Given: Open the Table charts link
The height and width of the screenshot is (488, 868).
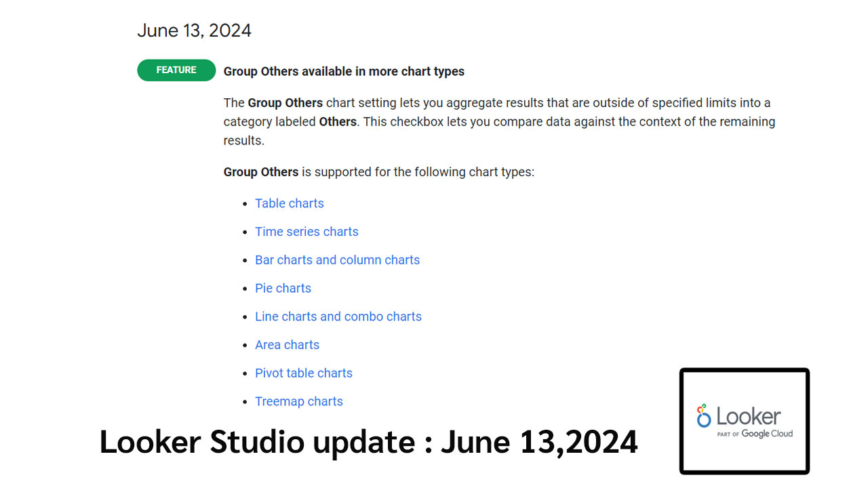Looking at the screenshot, I should pos(289,203).
